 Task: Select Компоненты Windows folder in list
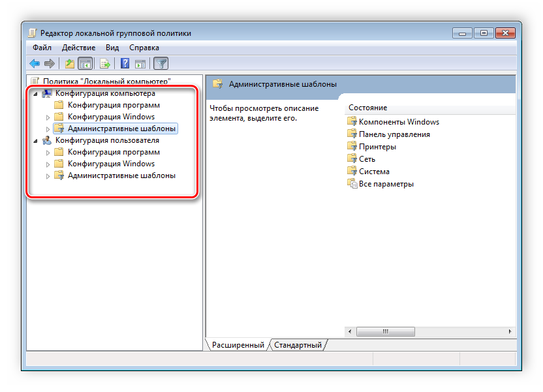click(399, 122)
